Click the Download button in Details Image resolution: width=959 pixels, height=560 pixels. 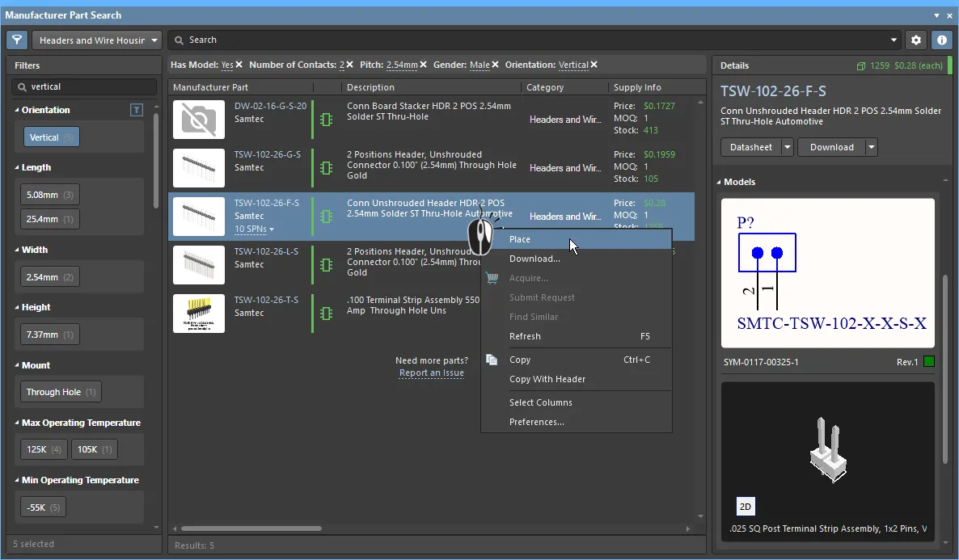(x=832, y=147)
